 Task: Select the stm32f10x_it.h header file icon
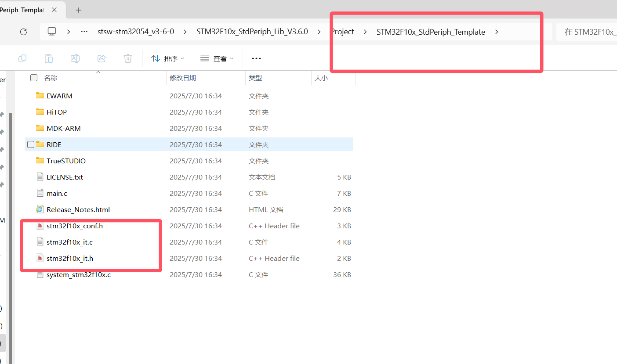tap(40, 258)
